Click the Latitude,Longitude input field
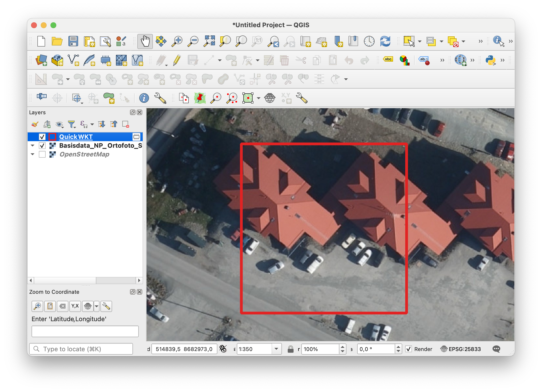The height and width of the screenshot is (392, 542). (85, 331)
